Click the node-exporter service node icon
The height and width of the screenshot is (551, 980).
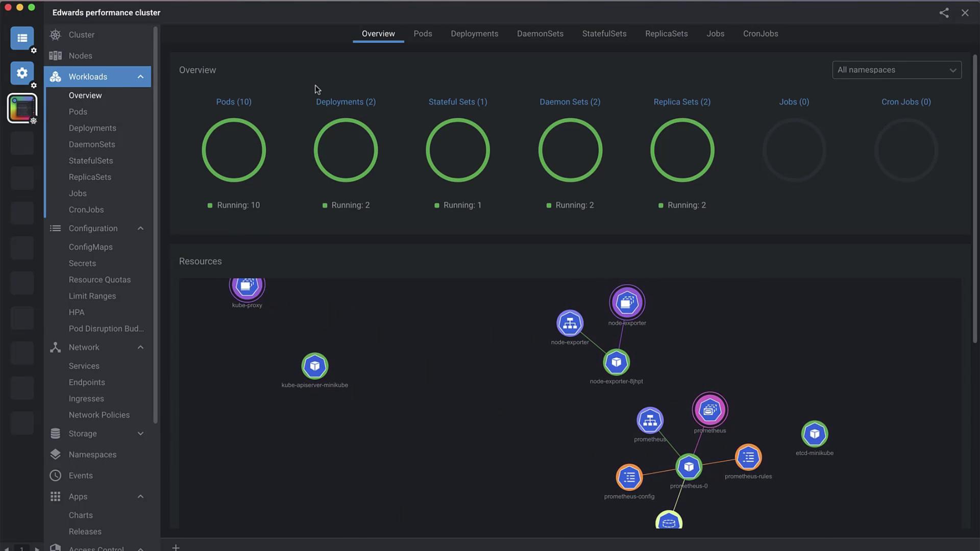(570, 323)
